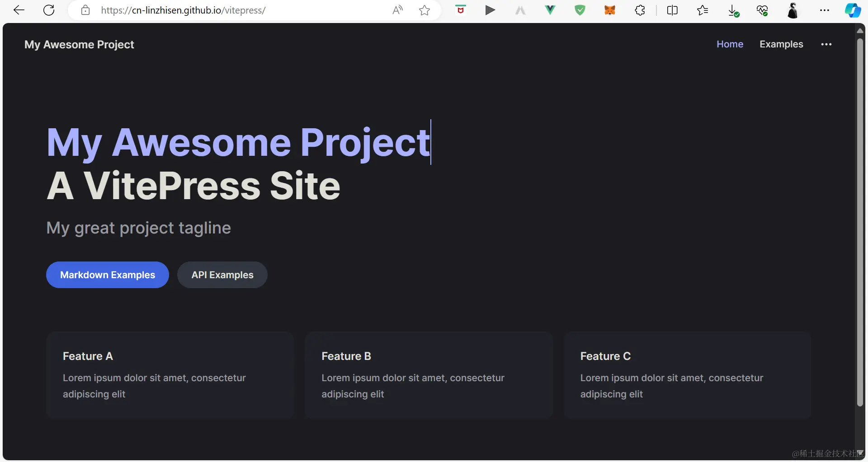
Task: Open the MetaMask fox extension
Action: [610, 10]
